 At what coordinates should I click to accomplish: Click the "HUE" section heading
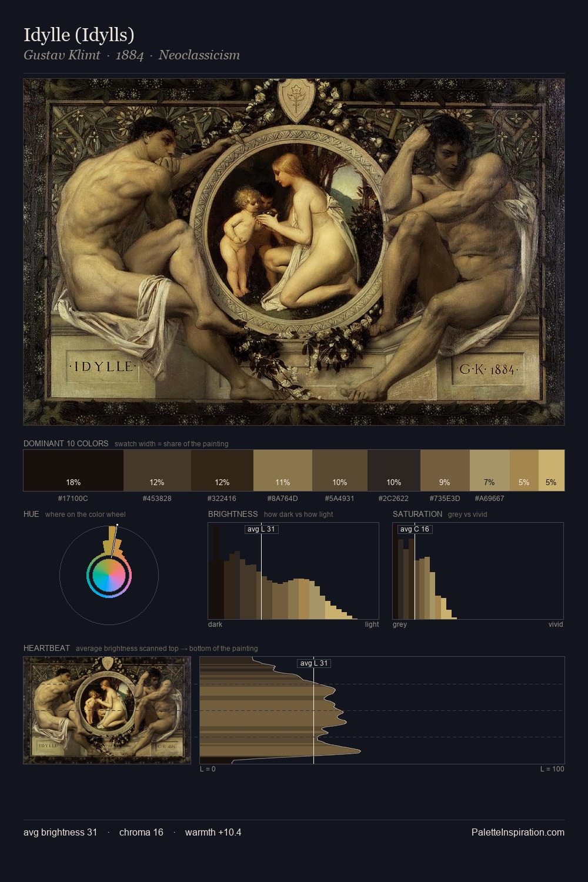coord(31,514)
